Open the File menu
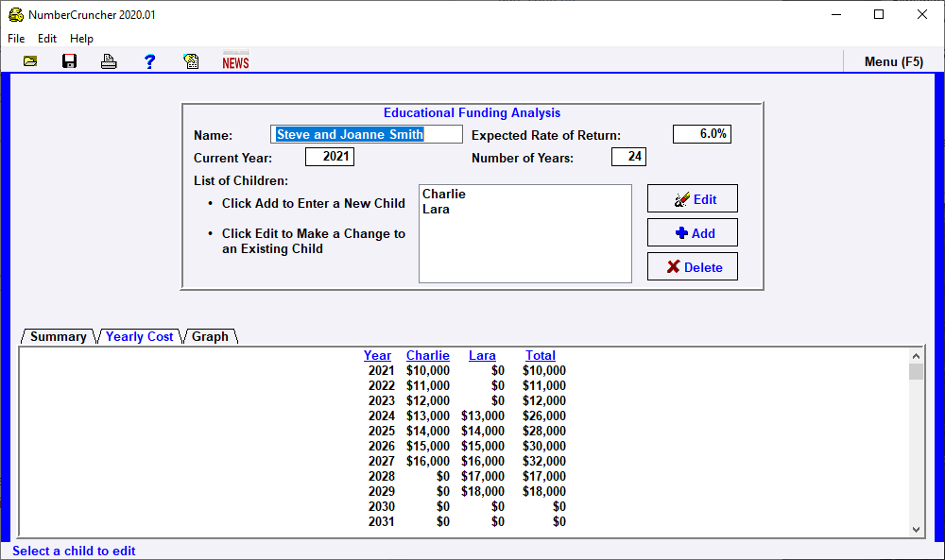The width and height of the screenshot is (945, 560). (16, 39)
